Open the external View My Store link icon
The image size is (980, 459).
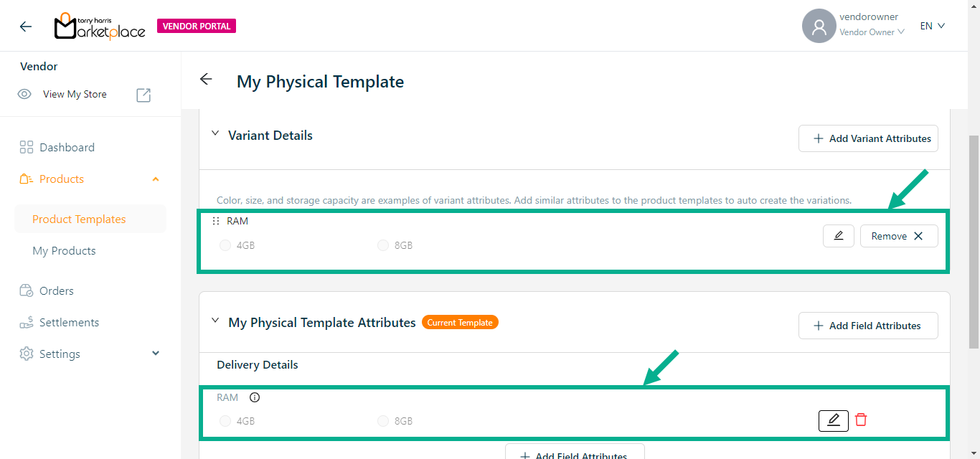(143, 95)
